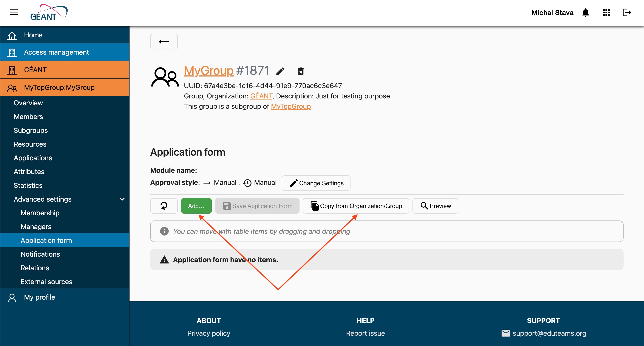Click the support envelope icon

505,333
